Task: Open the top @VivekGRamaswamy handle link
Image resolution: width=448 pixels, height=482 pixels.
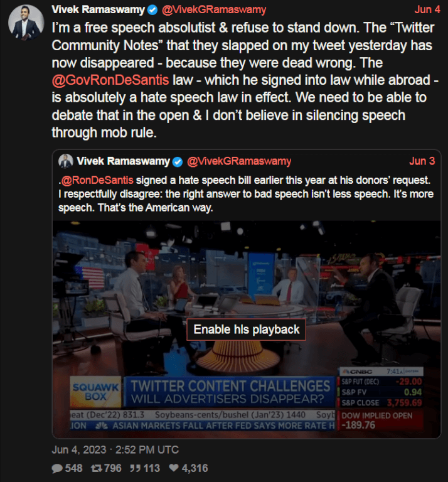Action: 214,10
